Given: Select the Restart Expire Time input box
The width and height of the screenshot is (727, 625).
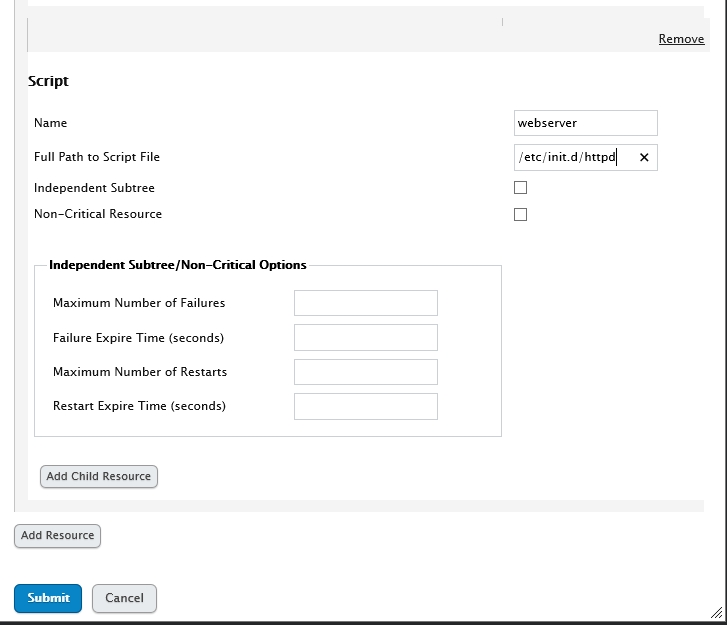Looking at the screenshot, I should [365, 406].
